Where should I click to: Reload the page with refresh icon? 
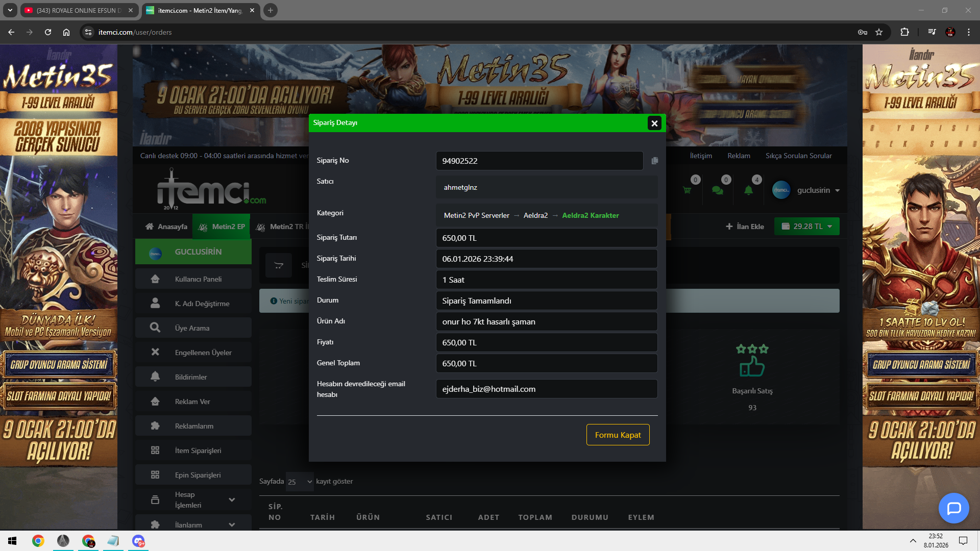[48, 32]
